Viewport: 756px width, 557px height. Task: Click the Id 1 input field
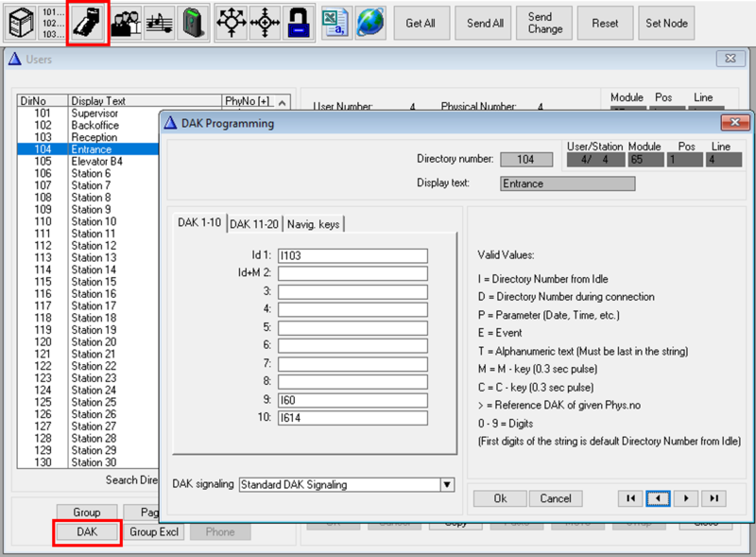352,255
